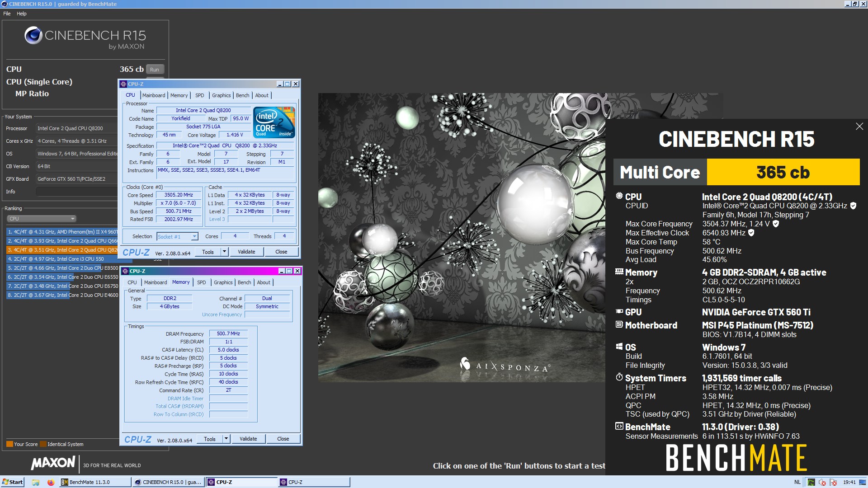
Task: Switch to Bench tab in upper CPU-Z
Action: click(243, 95)
